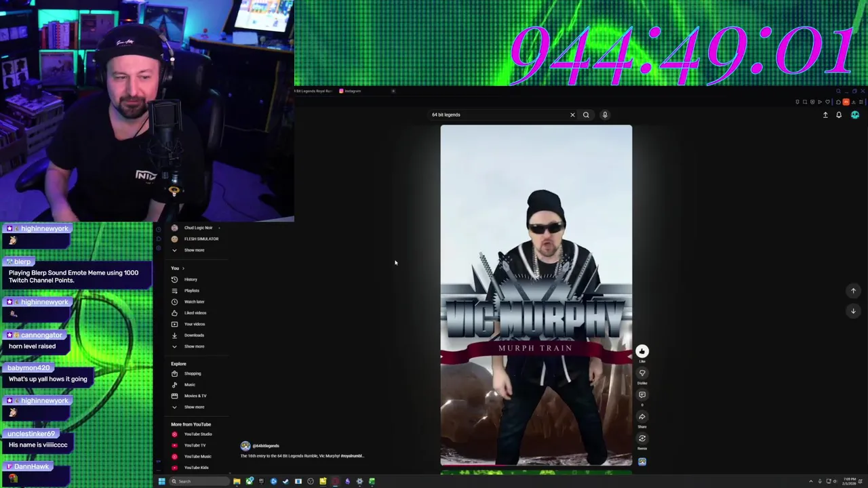Go to next short using down arrow
Viewport: 868px width, 488px height.
854,310
